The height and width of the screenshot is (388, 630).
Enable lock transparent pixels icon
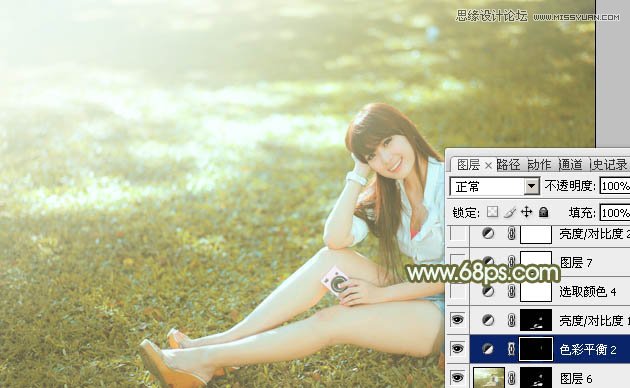492,212
